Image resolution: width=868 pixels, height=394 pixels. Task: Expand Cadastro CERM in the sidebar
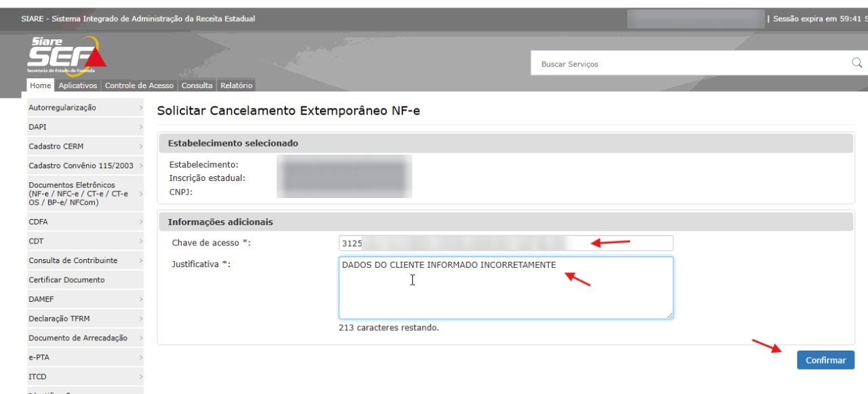[85, 146]
